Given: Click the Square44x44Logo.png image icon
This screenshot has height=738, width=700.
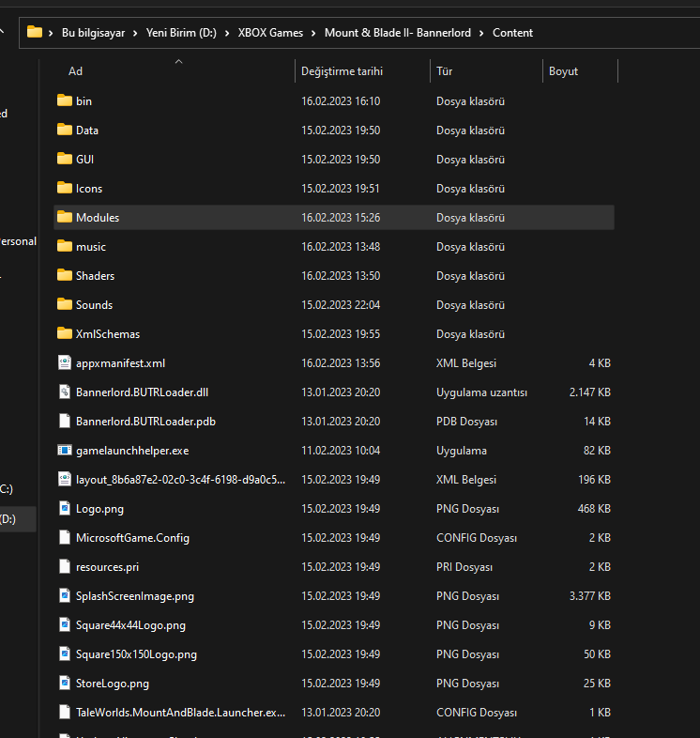Looking at the screenshot, I should tap(65, 625).
